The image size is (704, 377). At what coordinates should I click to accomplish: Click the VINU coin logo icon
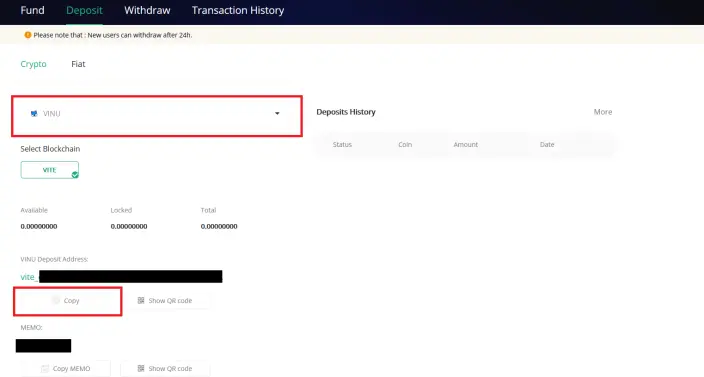pyautogui.click(x=34, y=114)
